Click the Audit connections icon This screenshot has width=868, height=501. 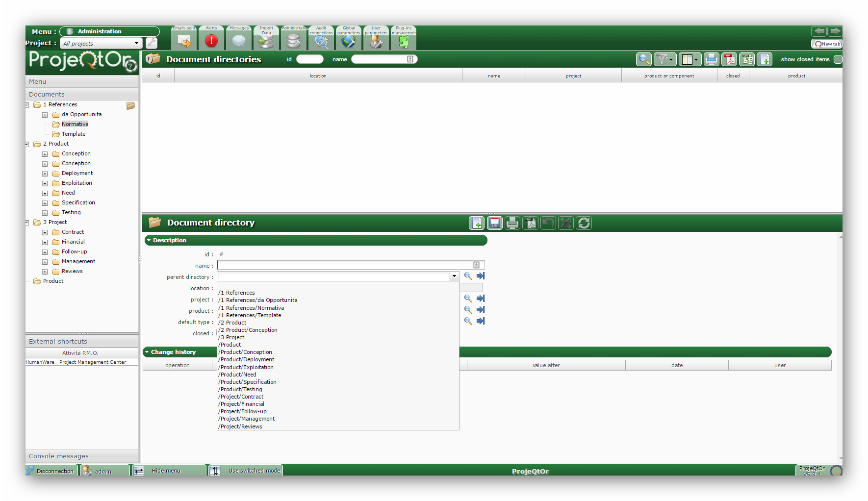pos(321,42)
